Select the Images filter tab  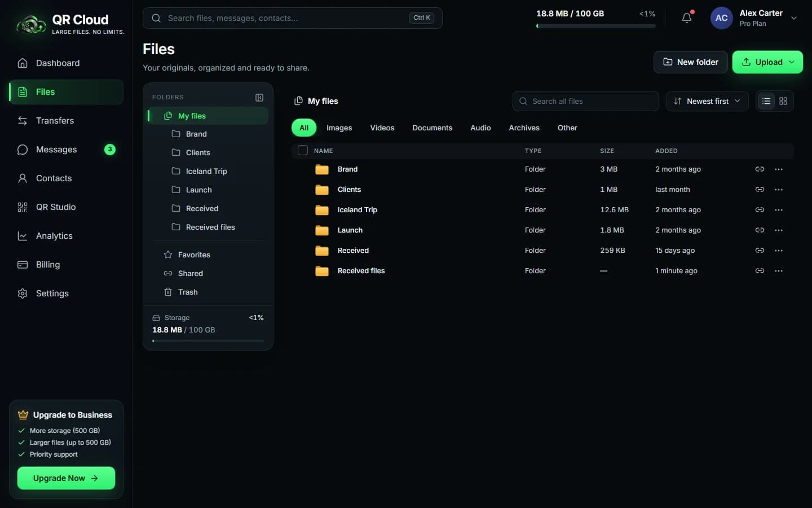(x=339, y=128)
